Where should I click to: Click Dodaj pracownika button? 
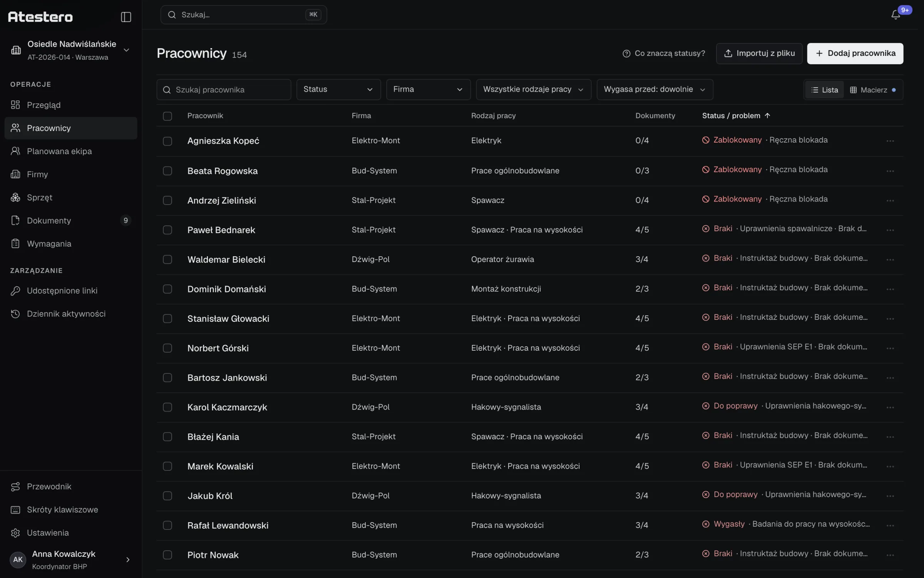855,53
